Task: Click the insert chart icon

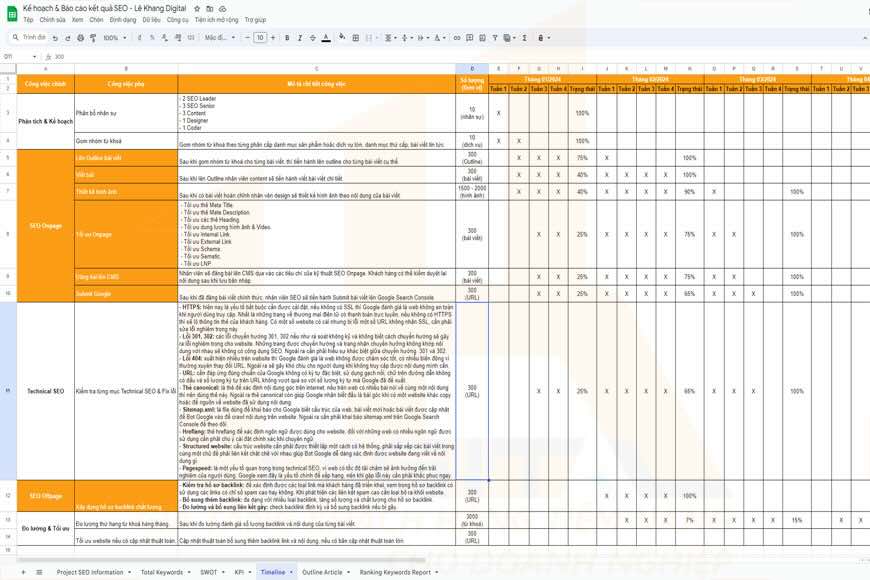Action: tap(482, 38)
